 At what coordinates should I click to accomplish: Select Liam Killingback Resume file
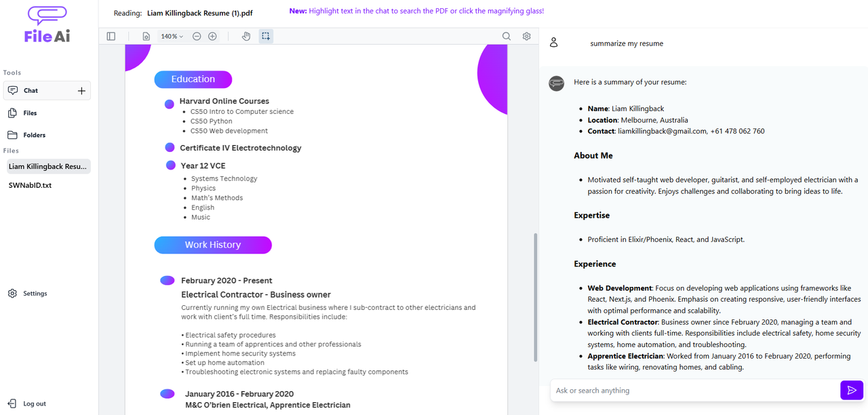click(48, 166)
